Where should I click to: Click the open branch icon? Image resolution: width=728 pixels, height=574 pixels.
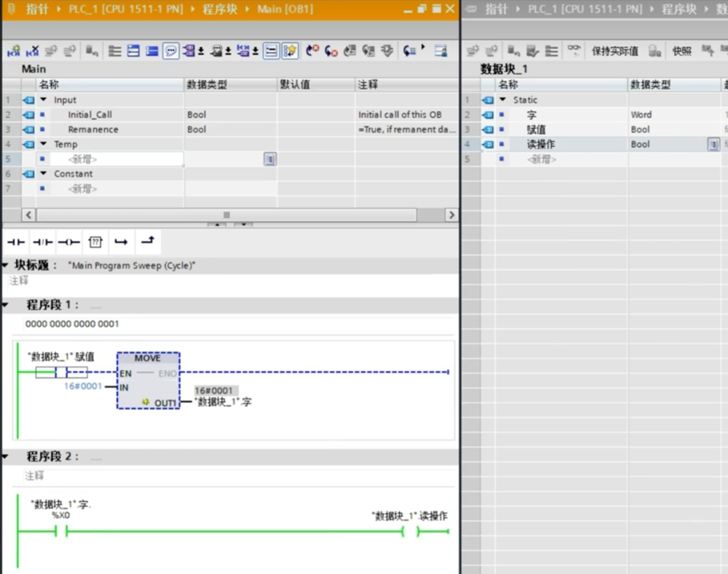click(x=121, y=242)
